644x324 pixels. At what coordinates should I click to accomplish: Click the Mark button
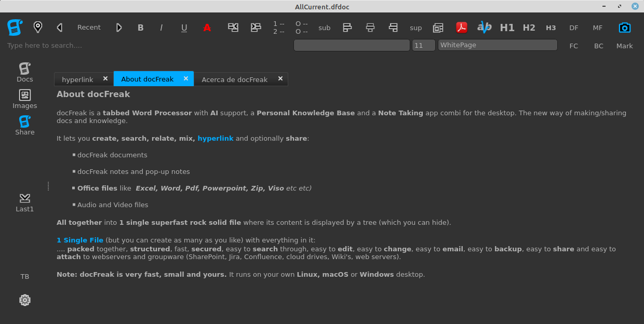pyautogui.click(x=624, y=46)
